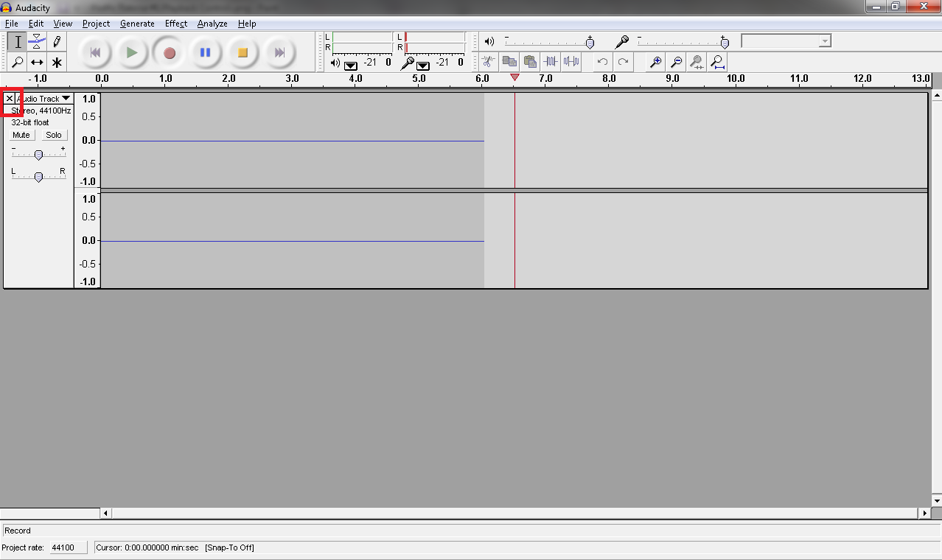Image resolution: width=942 pixels, height=560 pixels.
Task: Pick the Time Shift tool
Action: point(37,63)
